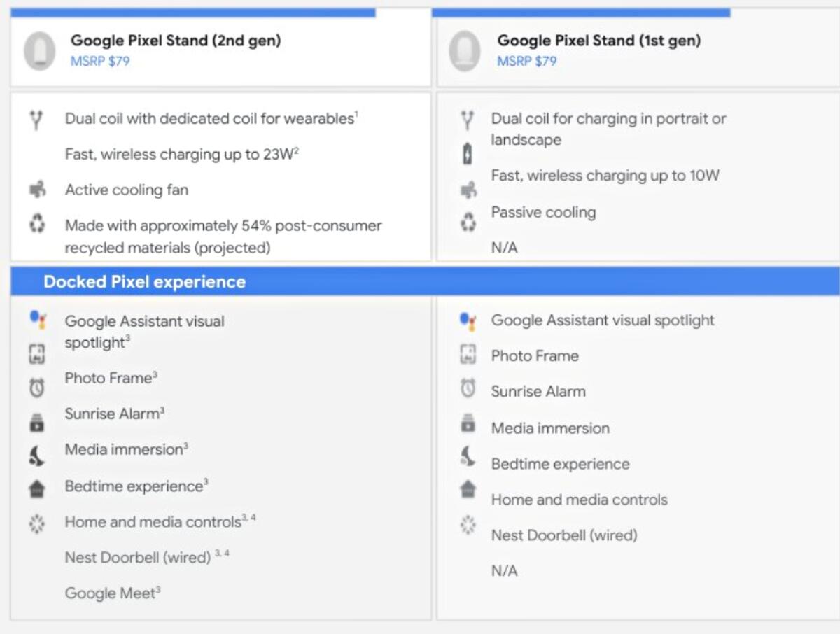Click the Google Pixel Stand (1st gen) title
The width and height of the screenshot is (840, 634).
(x=598, y=41)
